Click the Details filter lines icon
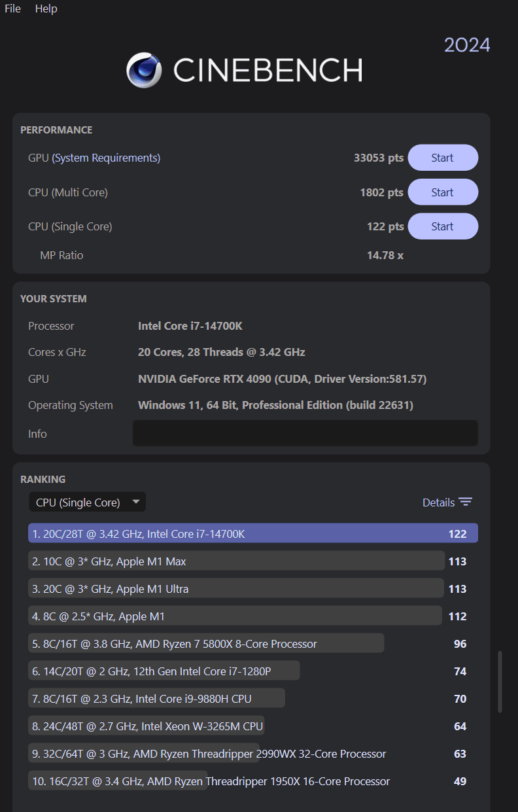 [x=465, y=503]
